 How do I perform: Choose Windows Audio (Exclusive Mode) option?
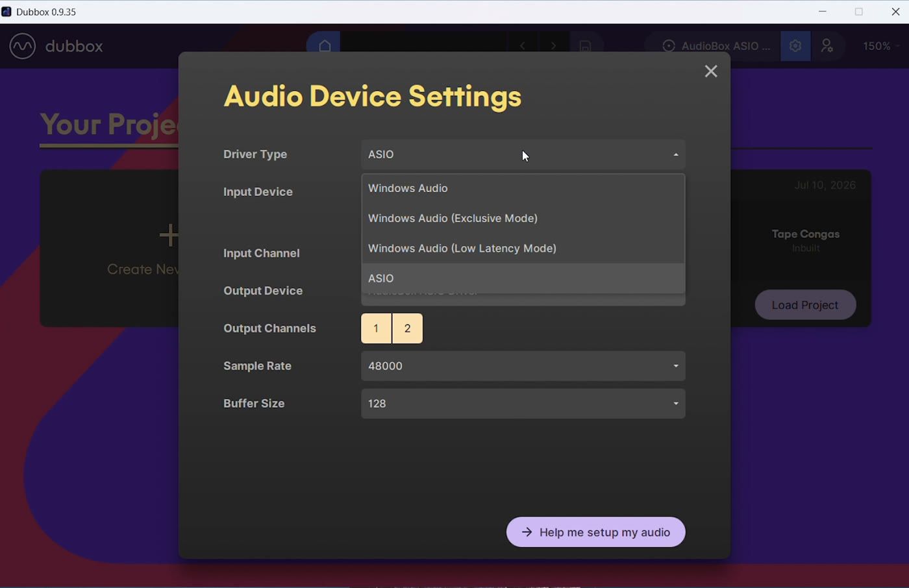pyautogui.click(x=523, y=218)
